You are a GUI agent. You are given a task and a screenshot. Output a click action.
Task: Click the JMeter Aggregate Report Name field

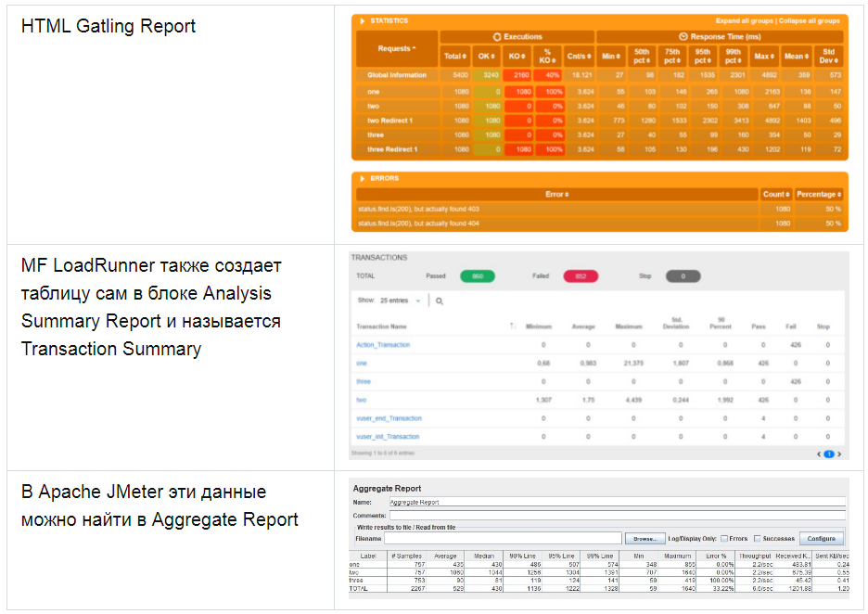pyautogui.click(x=618, y=502)
